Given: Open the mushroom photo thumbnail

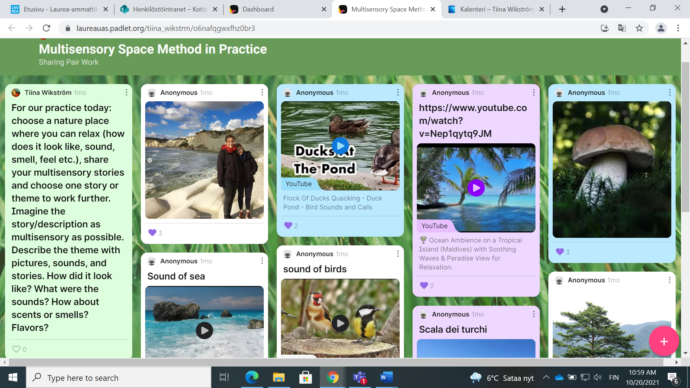Looking at the screenshot, I should click(612, 170).
